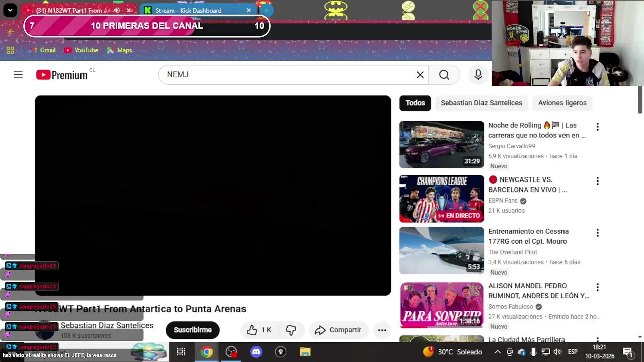644x362 pixels.
Task: Open the network tray icon
Action: 546,352
